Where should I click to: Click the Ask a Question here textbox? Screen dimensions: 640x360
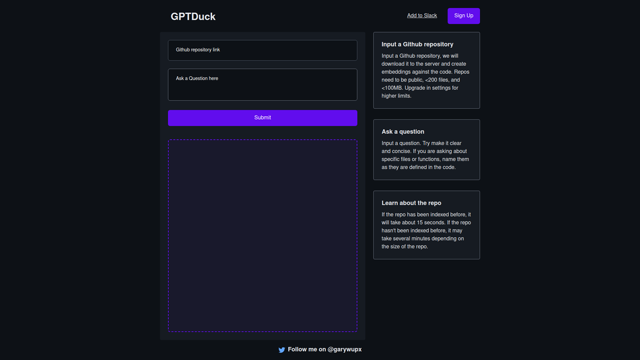tap(262, 84)
